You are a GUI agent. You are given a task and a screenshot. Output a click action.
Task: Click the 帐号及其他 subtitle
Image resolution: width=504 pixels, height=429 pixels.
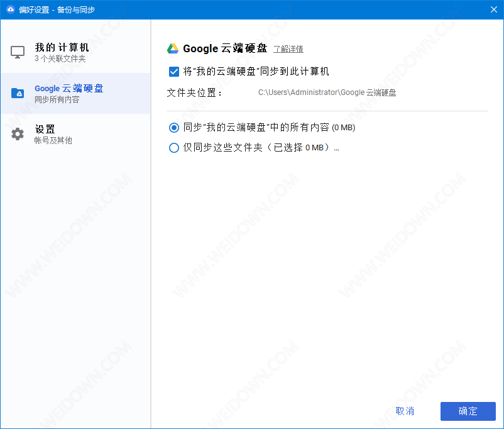(x=53, y=140)
